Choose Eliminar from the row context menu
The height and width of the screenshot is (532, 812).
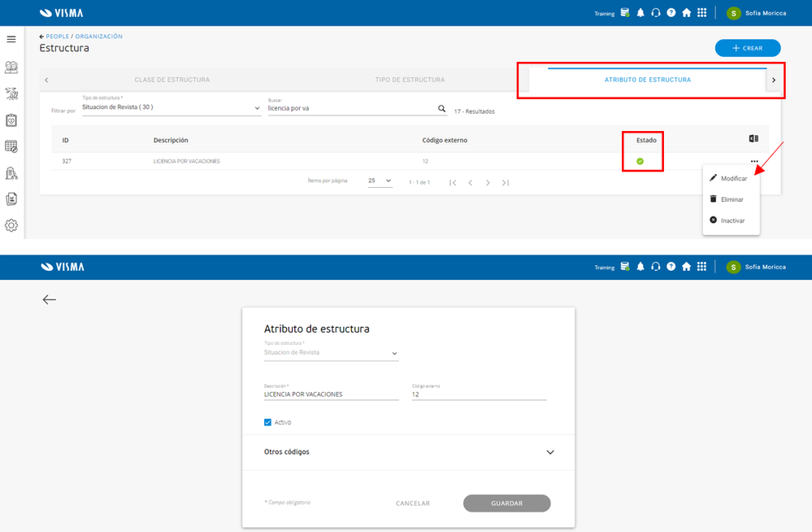[731, 199]
